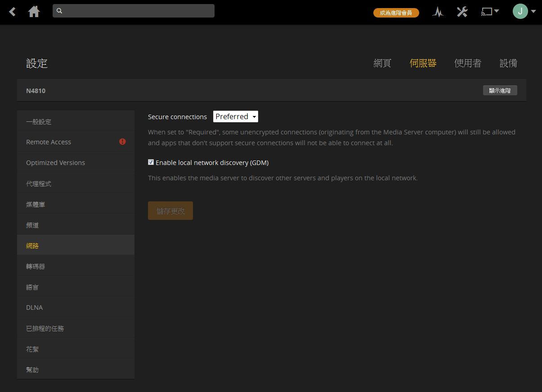Click the 'This enables the media server' description
542x392 pixels.
point(283,178)
